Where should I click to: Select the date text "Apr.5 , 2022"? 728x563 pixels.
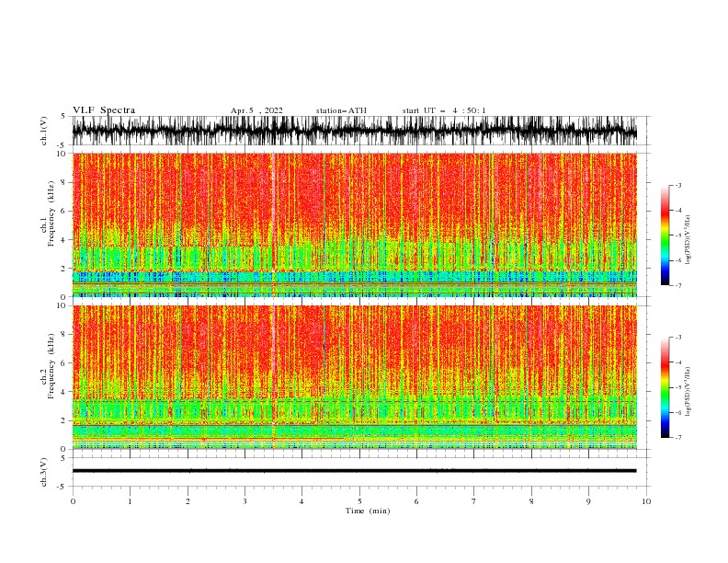(256, 110)
